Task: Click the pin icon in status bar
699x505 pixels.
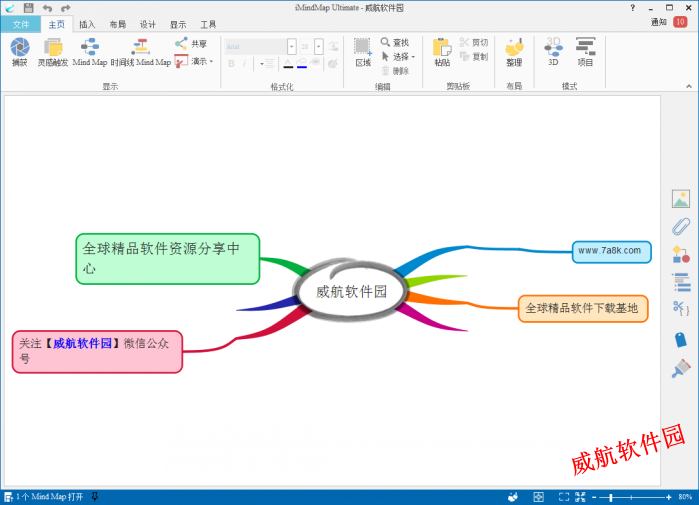Action: (x=95, y=497)
